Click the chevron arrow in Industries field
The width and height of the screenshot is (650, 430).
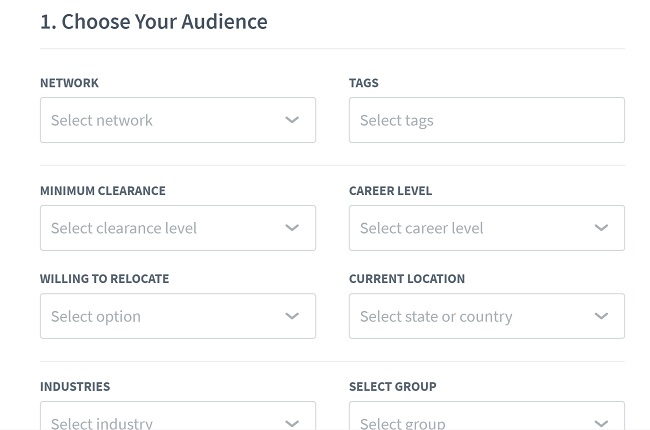click(x=292, y=423)
